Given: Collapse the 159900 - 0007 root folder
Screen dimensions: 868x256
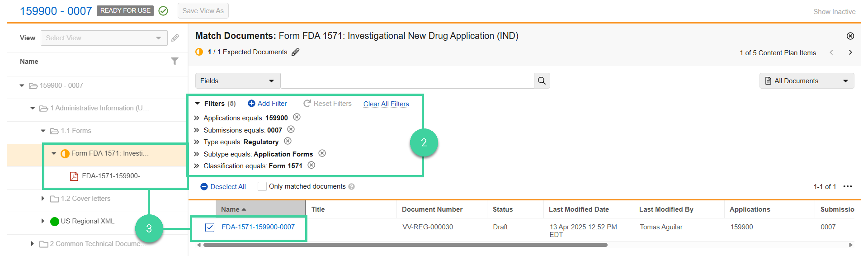Looking at the screenshot, I should click(22, 85).
